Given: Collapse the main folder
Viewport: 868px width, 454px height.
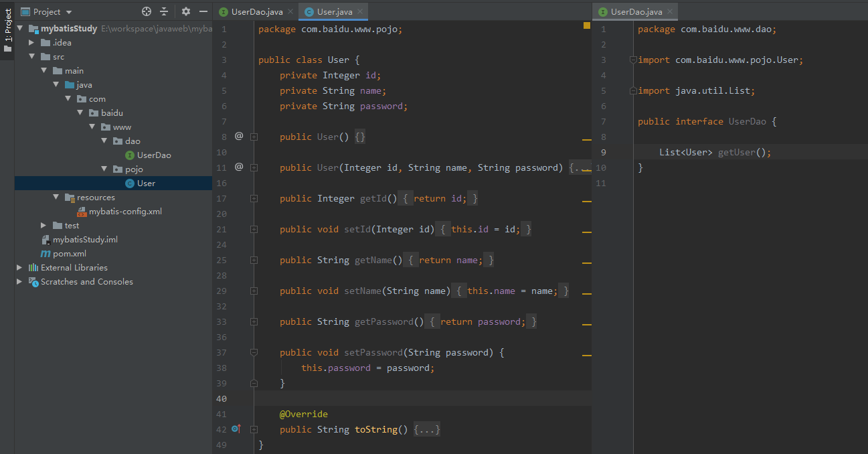Looking at the screenshot, I should click(x=44, y=71).
